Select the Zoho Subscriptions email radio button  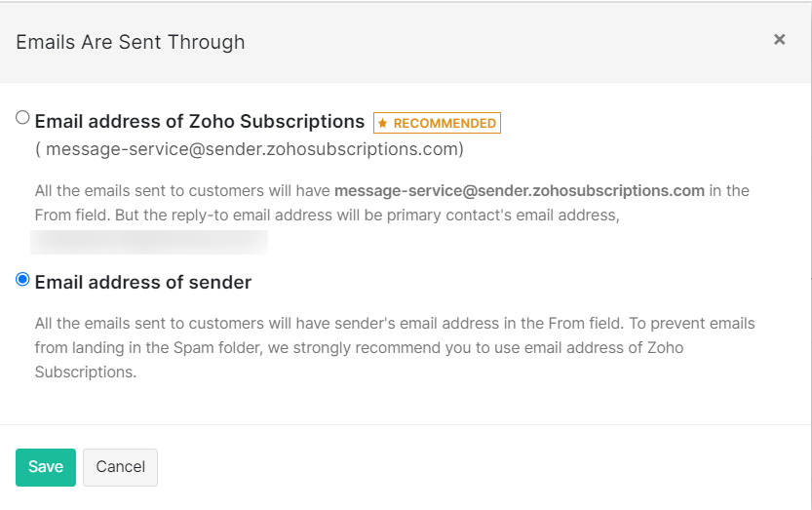[22, 118]
